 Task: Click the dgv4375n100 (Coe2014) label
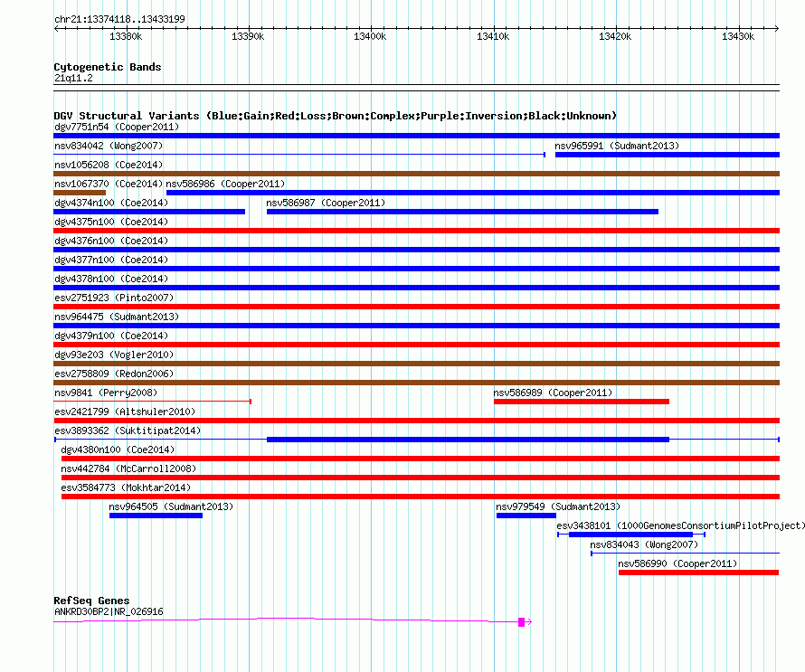tap(111, 222)
